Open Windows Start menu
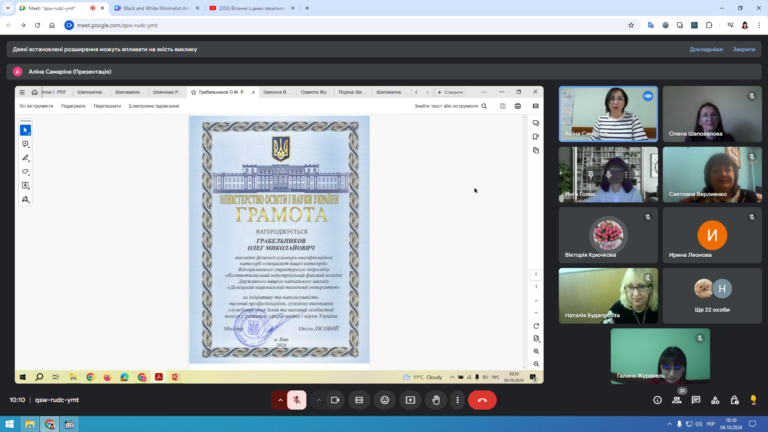This screenshot has height=432, width=768. tap(9, 424)
